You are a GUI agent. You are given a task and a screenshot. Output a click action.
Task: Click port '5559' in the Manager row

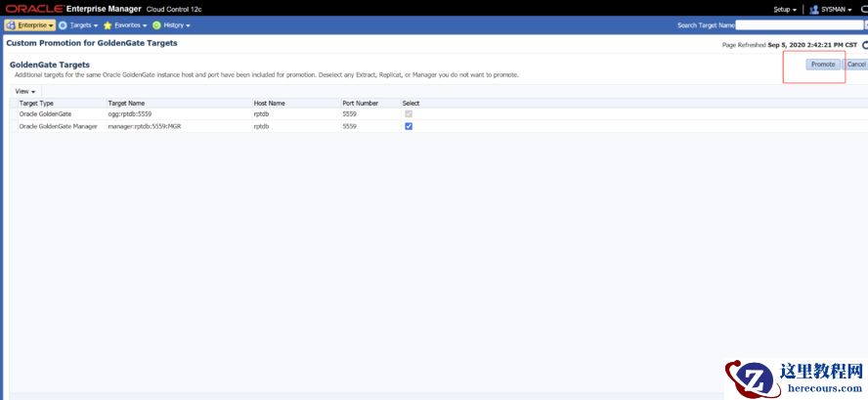[x=349, y=127]
